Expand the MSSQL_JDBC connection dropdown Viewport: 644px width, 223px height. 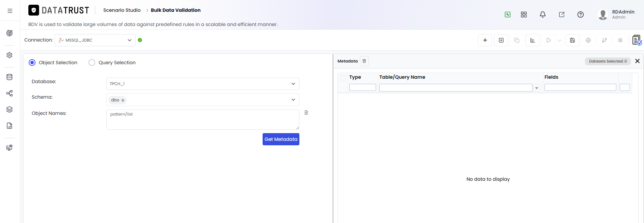tap(95, 40)
